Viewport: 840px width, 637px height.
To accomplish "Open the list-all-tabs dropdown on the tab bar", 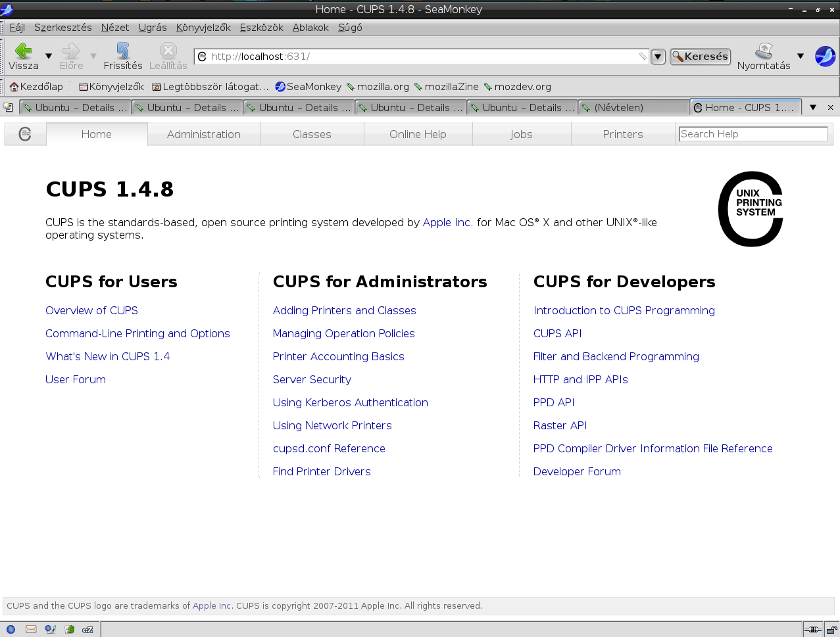I will coord(813,107).
